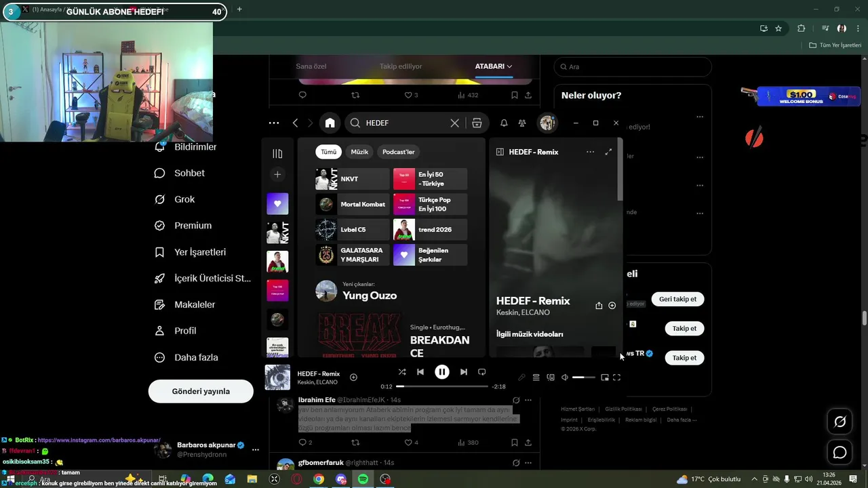Viewport: 868px width, 488px height.
Task: Switch to Sana özel tab on X
Action: [311, 66]
